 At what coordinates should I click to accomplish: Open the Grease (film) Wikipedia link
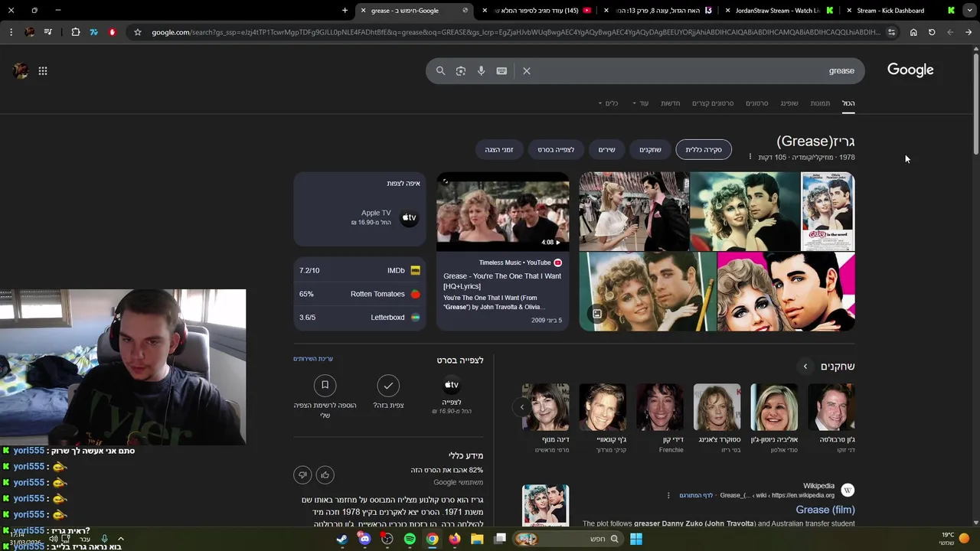(825, 510)
